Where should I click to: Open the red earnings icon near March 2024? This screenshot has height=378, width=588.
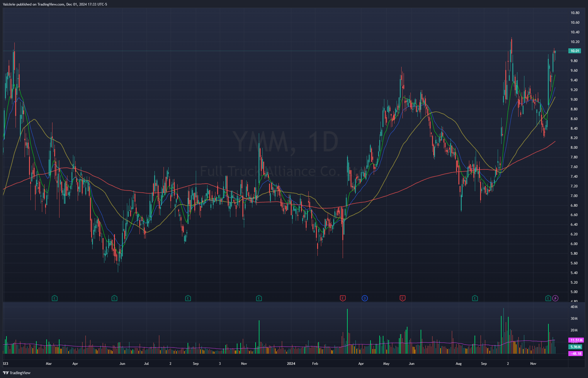pos(342,298)
